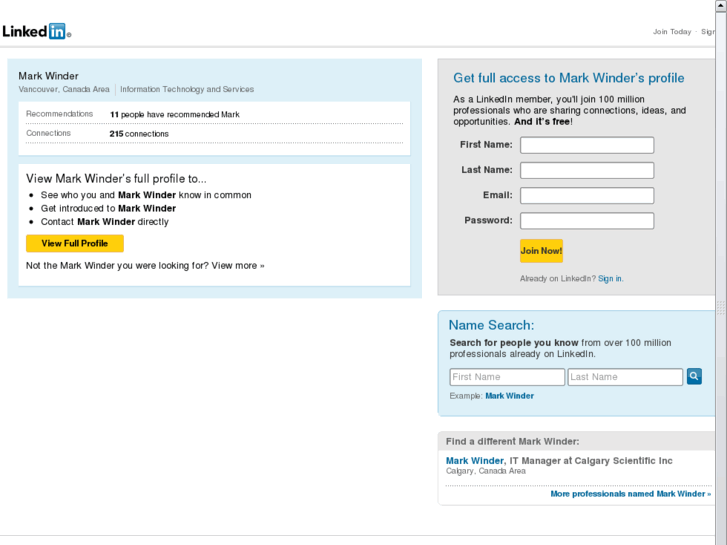The width and height of the screenshot is (727, 545).
Task: Click the Mark Winder profile heading
Action: pos(49,76)
